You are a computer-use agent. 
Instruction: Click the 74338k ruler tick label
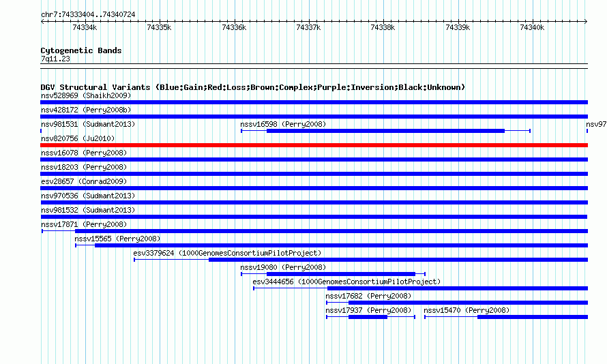point(383,27)
